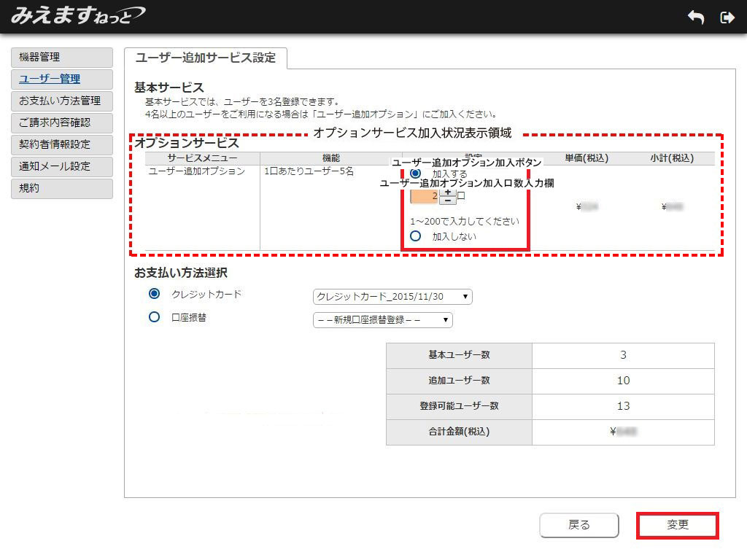Open the 新規口座振替登録 dropdown

tap(382, 320)
